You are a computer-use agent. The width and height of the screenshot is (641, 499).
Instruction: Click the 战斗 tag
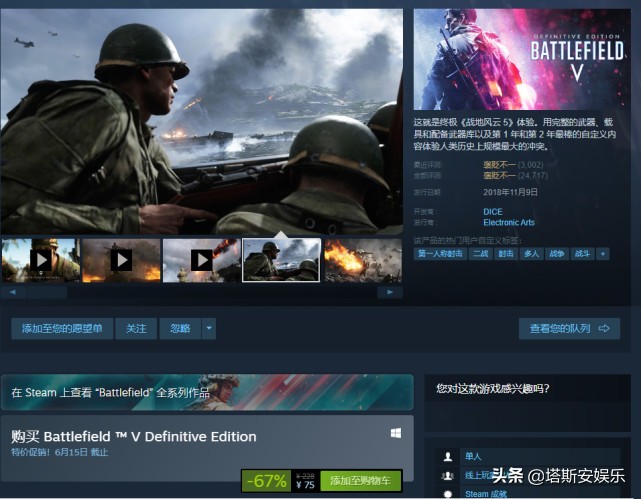coord(582,254)
